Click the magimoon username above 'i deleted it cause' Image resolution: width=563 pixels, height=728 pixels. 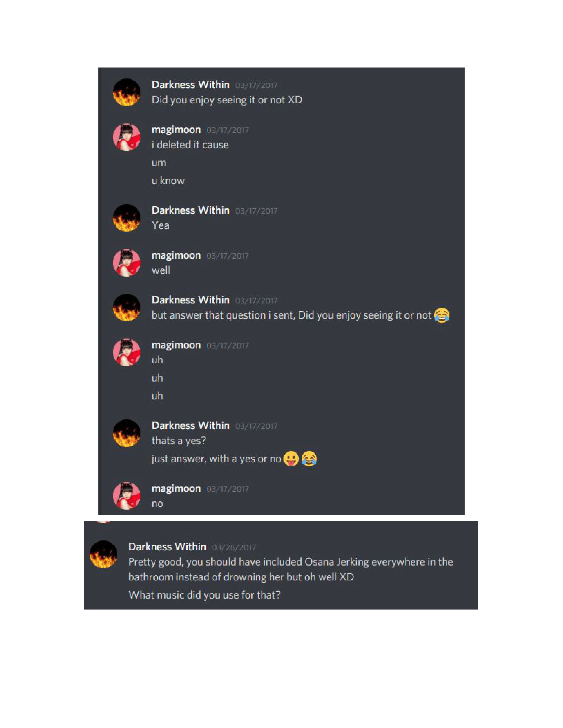click(176, 130)
